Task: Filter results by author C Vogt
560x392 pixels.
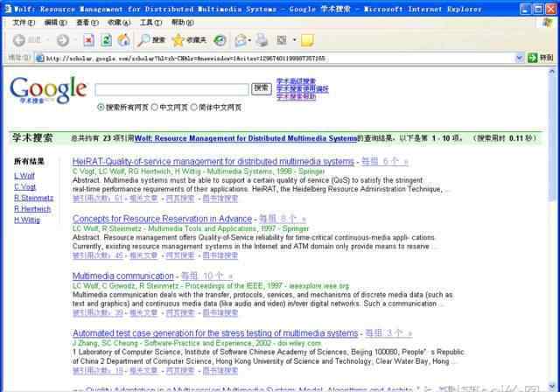Action: (25, 186)
